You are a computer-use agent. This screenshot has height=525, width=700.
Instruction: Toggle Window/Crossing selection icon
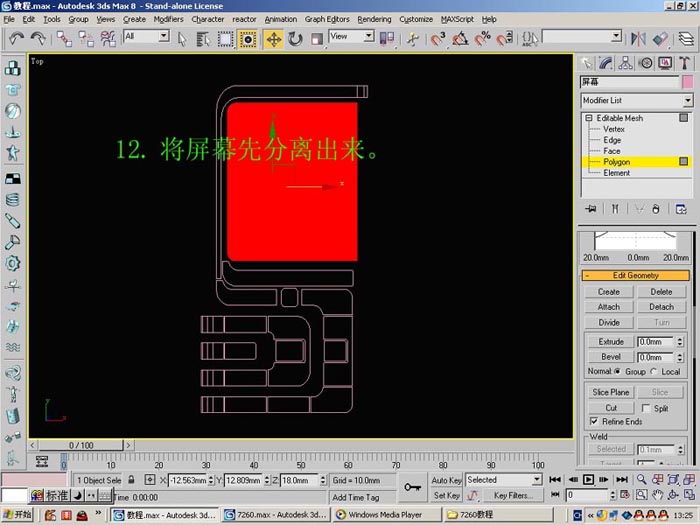(x=248, y=39)
